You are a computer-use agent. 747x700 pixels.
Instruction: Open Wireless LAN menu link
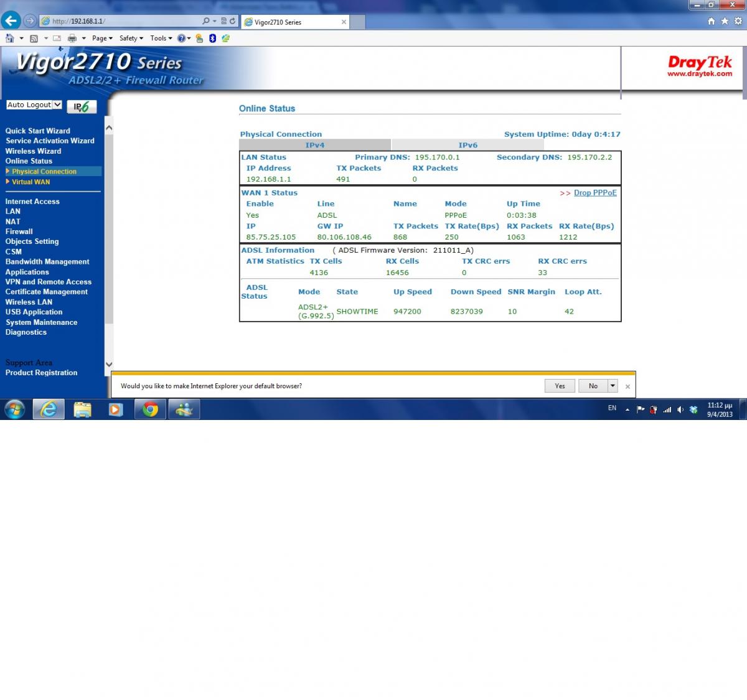click(x=29, y=302)
